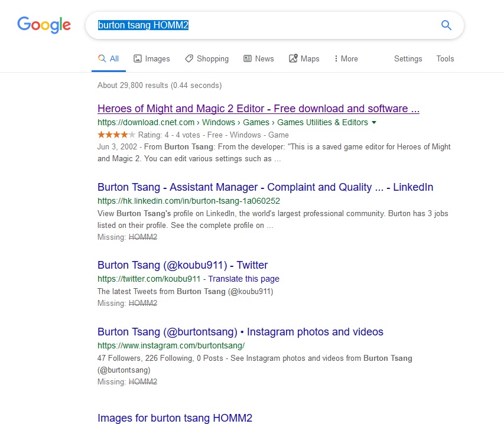504x424 pixels.
Task: Click the struck-through HOMM2 under the Instagram result
Action: tap(143, 382)
